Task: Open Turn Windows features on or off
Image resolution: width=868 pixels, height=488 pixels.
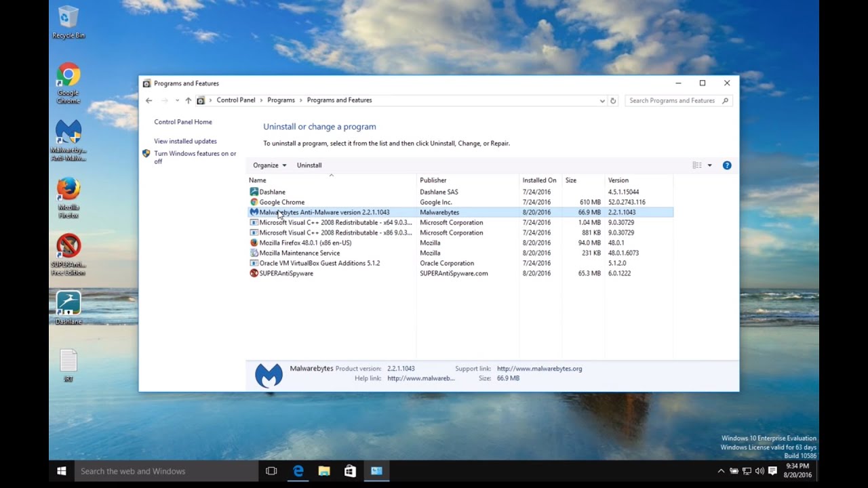Action: 195,157
